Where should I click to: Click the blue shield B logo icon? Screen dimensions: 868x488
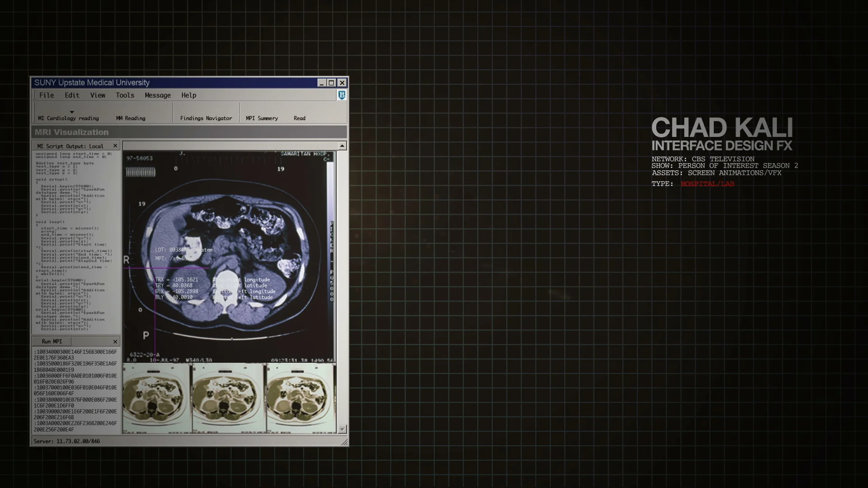(342, 95)
